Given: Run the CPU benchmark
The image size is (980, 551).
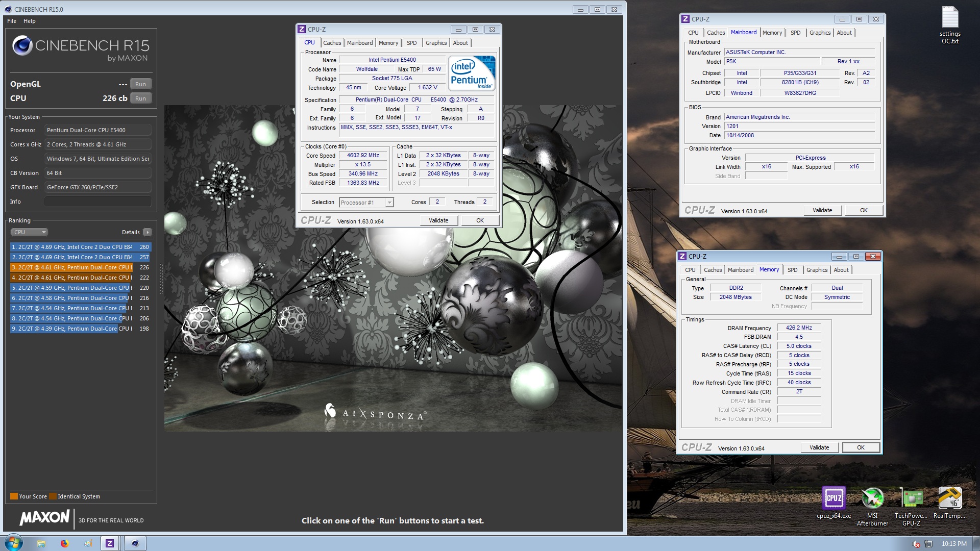Looking at the screenshot, I should [x=140, y=98].
